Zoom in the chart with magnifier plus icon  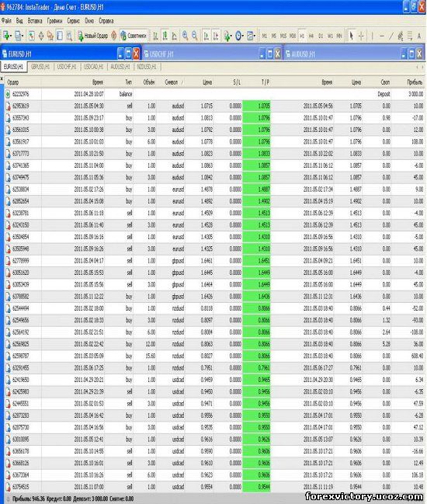tap(185, 36)
